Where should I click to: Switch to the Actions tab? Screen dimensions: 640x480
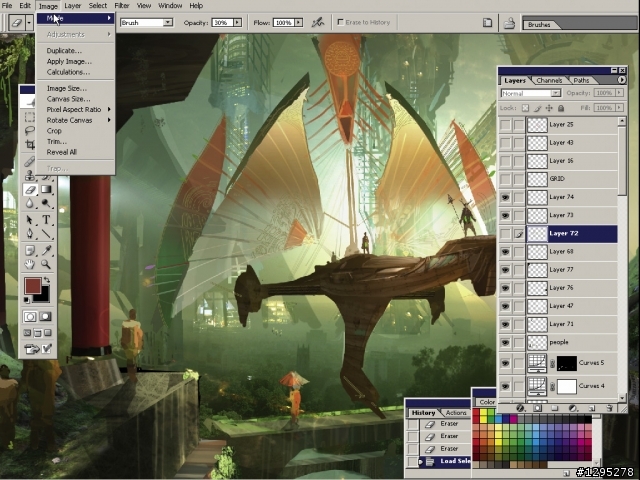(x=456, y=413)
